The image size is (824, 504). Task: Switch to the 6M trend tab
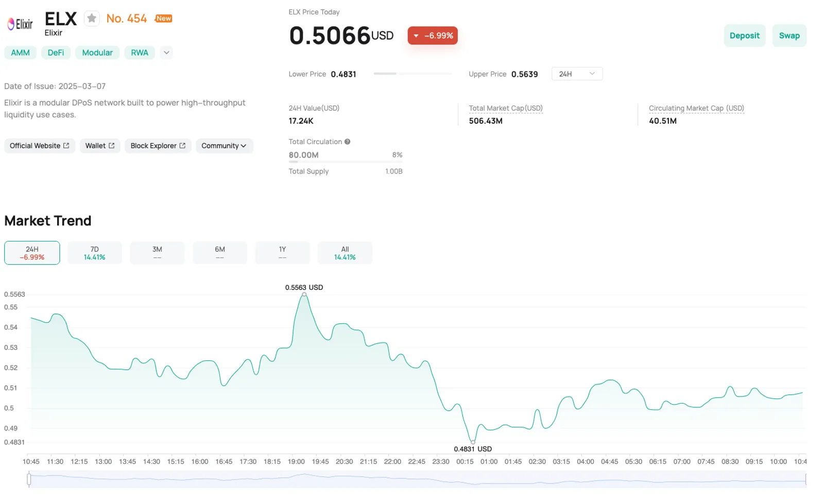220,253
